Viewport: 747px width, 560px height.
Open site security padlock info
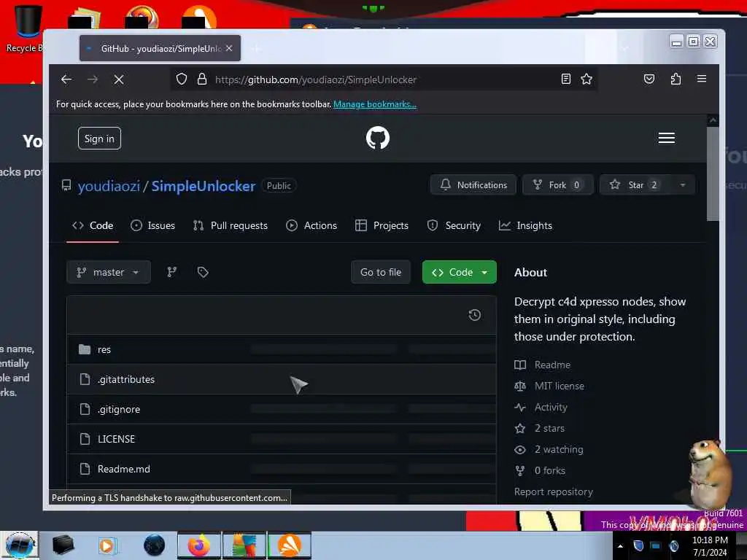pos(201,79)
